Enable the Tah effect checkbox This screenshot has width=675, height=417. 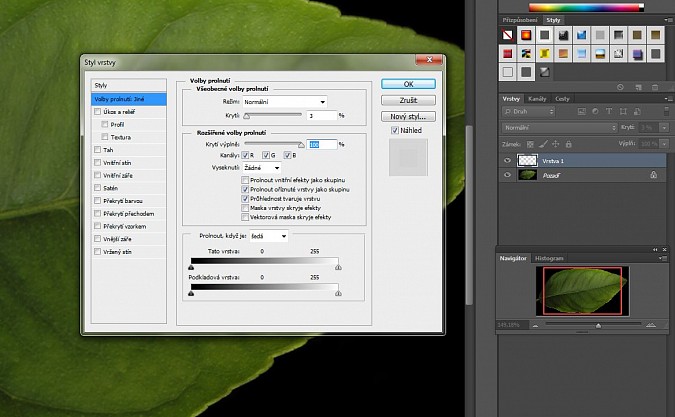(97, 150)
